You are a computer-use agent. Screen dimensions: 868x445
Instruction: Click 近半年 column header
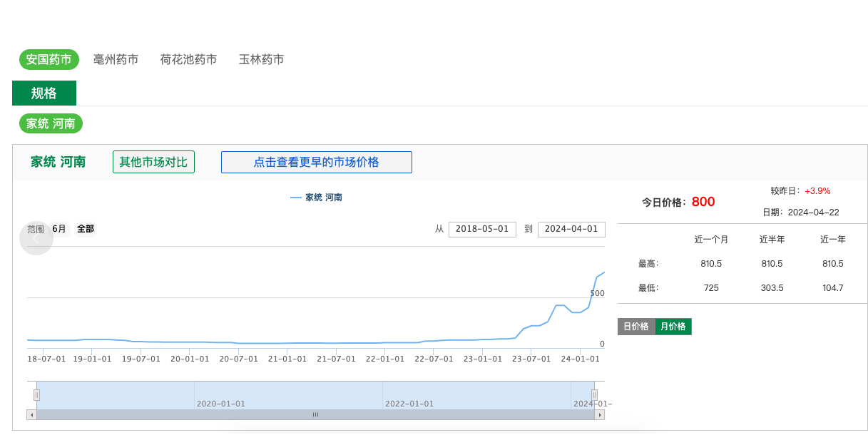pos(772,240)
